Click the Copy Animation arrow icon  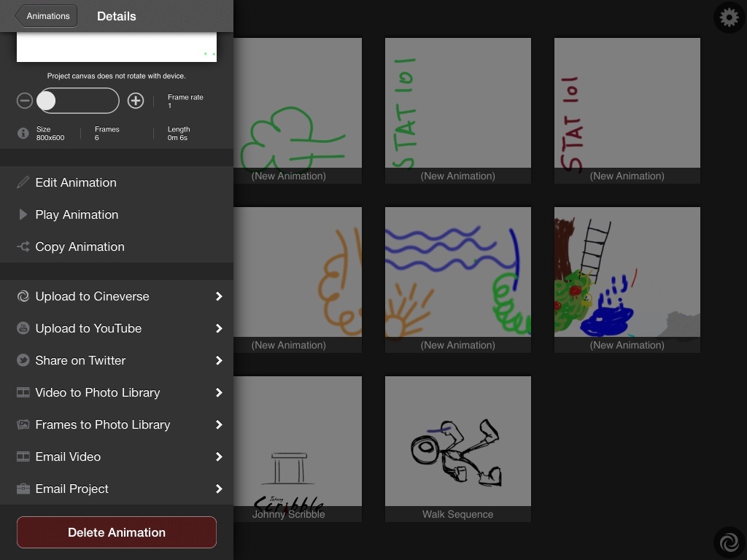coord(23,246)
